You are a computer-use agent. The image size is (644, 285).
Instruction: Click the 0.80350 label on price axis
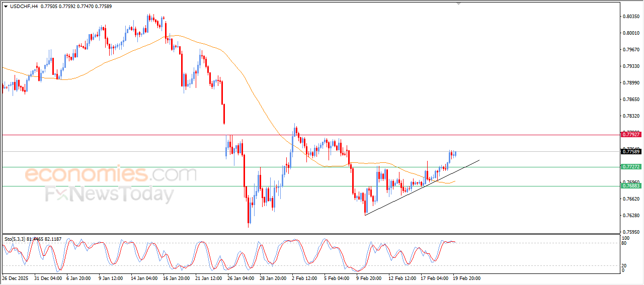tap(631, 17)
